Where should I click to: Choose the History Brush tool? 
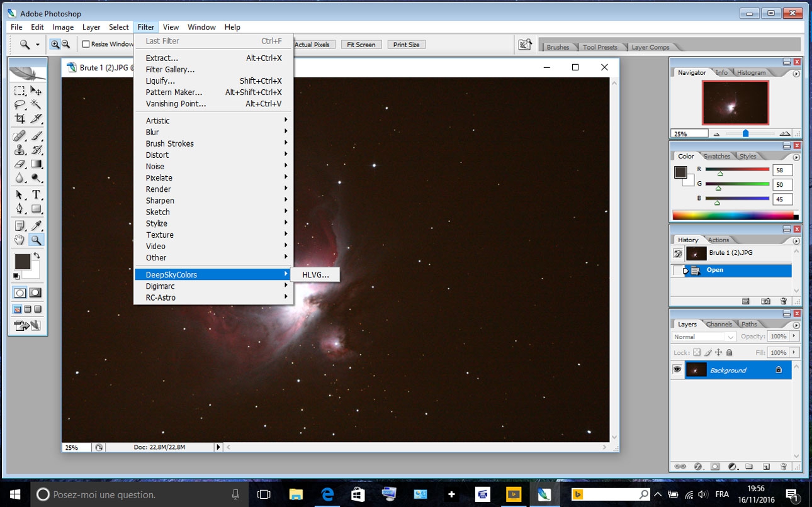(x=37, y=150)
